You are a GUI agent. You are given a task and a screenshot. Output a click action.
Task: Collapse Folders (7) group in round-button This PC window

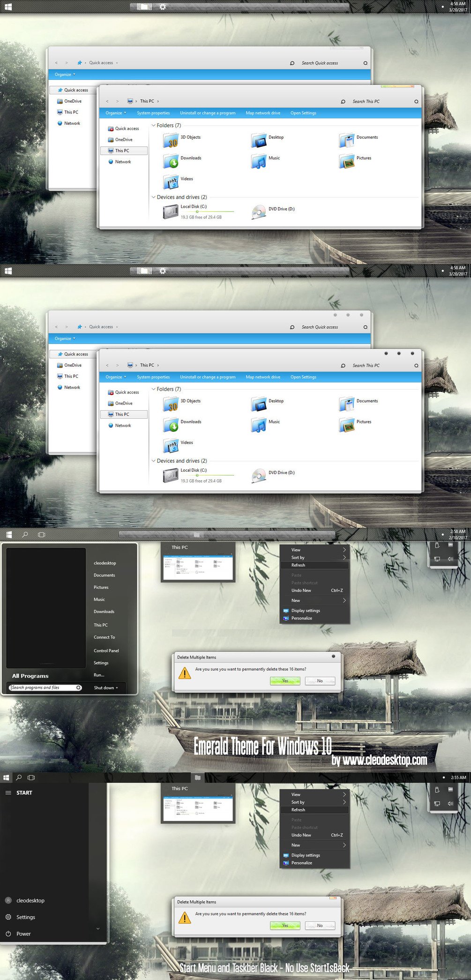click(153, 389)
